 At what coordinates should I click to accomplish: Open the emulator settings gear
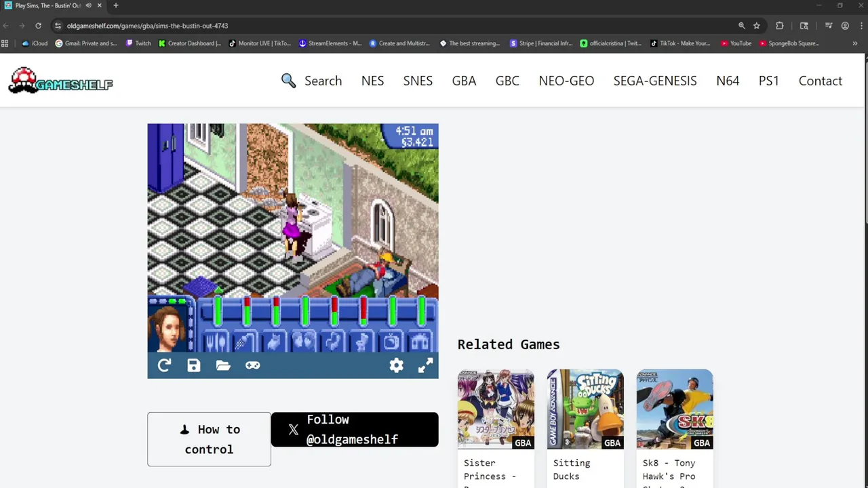point(397,366)
